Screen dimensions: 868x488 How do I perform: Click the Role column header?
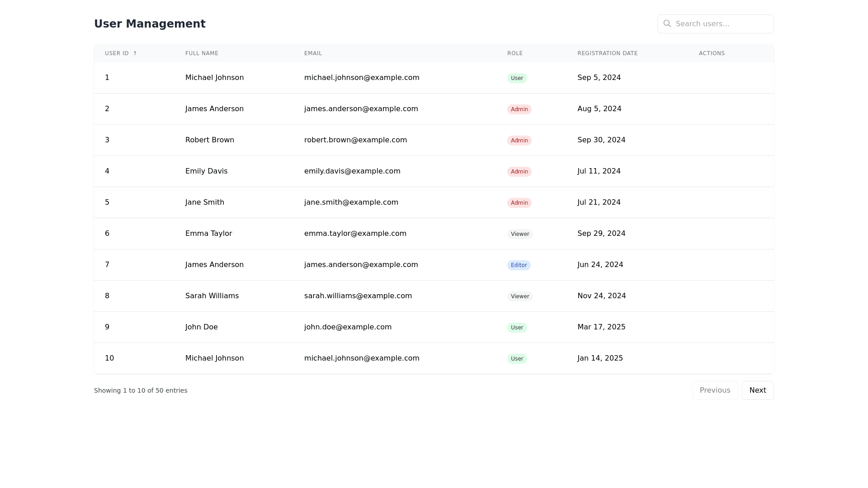[514, 53]
